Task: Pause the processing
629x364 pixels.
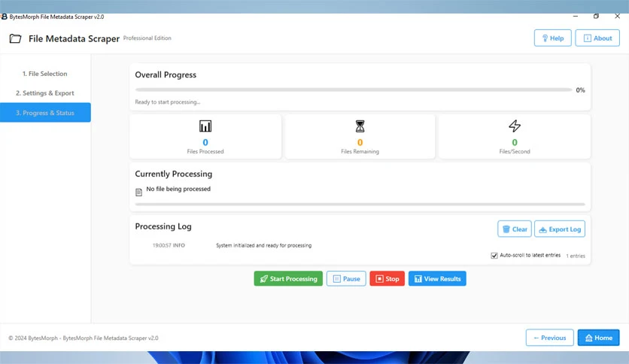Action: coord(346,278)
